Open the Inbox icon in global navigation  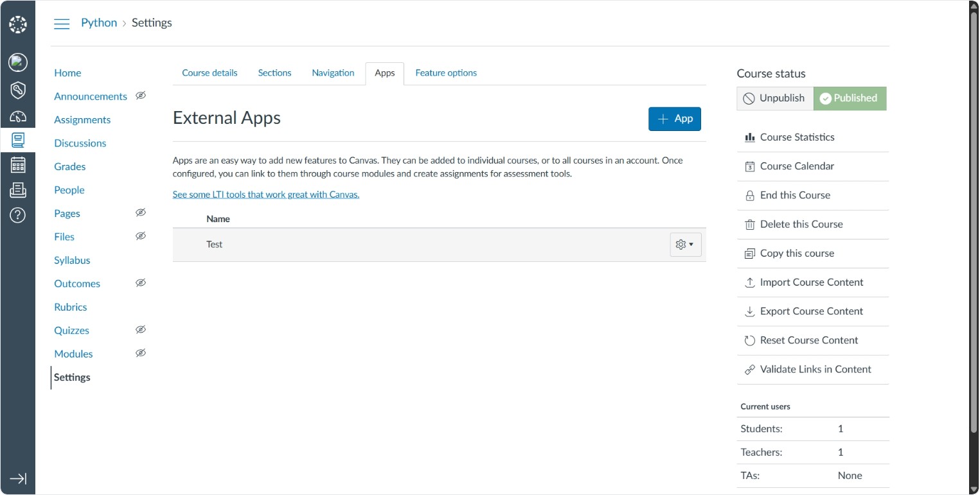18,190
